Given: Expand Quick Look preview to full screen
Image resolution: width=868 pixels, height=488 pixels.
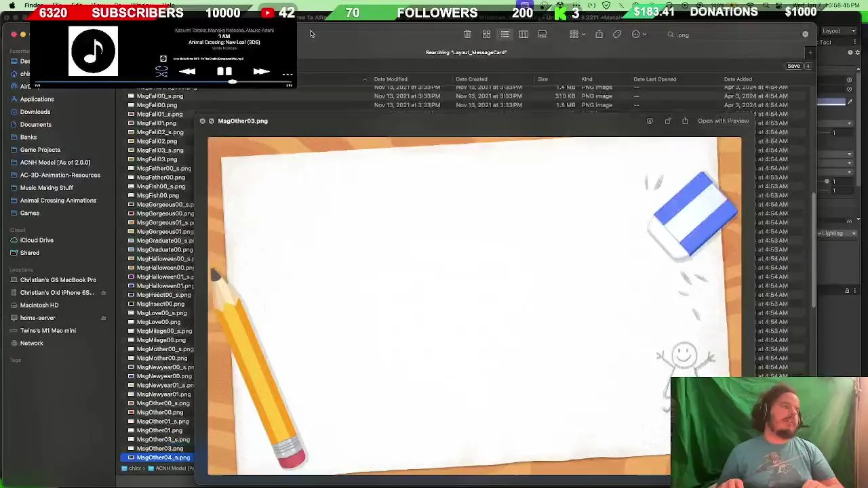Looking at the screenshot, I should 212,121.
